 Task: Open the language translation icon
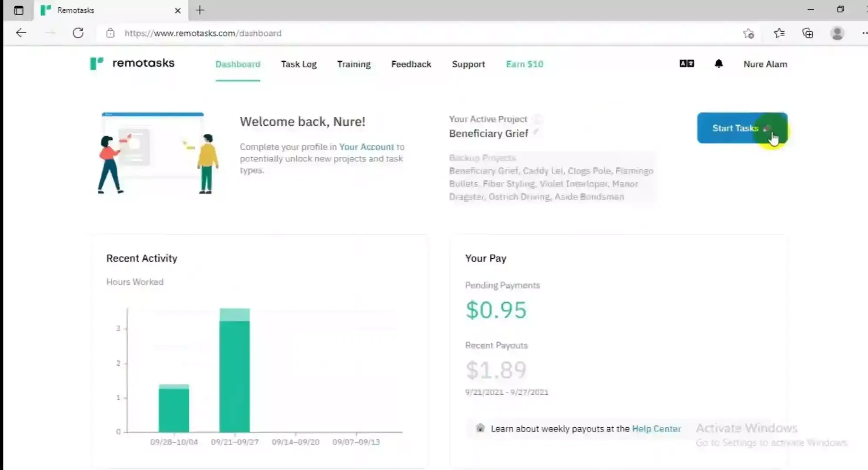coord(687,64)
